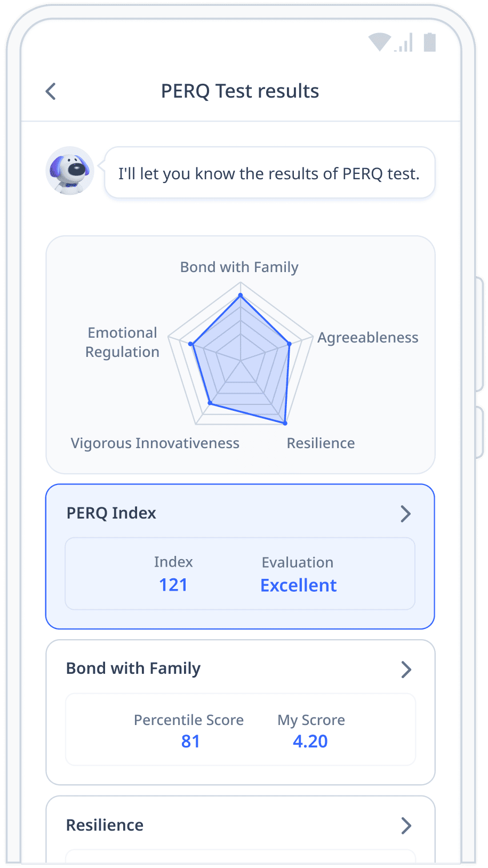Screen dimensions: 488x868
Task: Select the Bond with Family chart label
Action: 239,267
